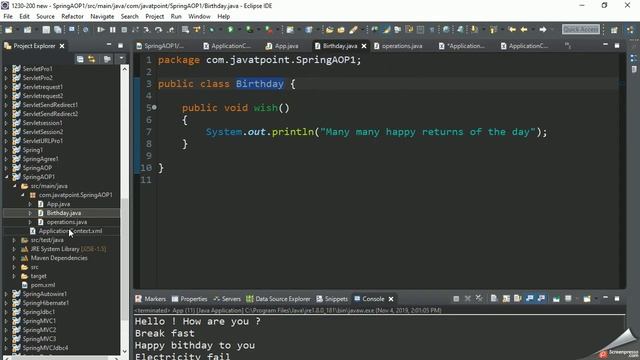Click the Quick Access search field
640x360 pixels.
click(x=581, y=29)
